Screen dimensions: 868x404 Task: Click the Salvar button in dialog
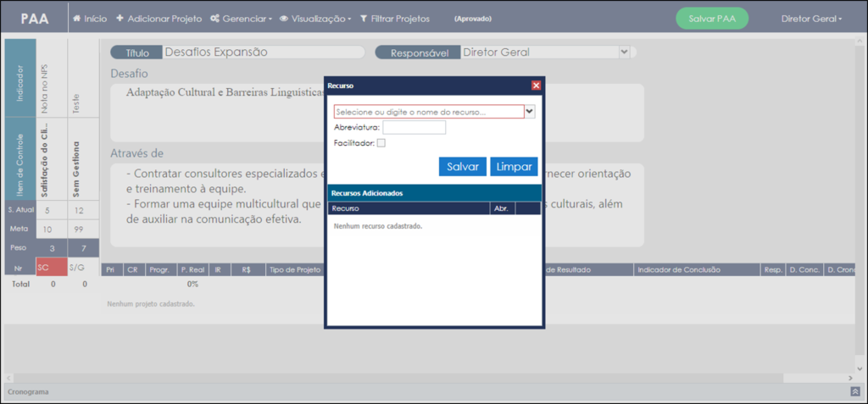click(463, 167)
